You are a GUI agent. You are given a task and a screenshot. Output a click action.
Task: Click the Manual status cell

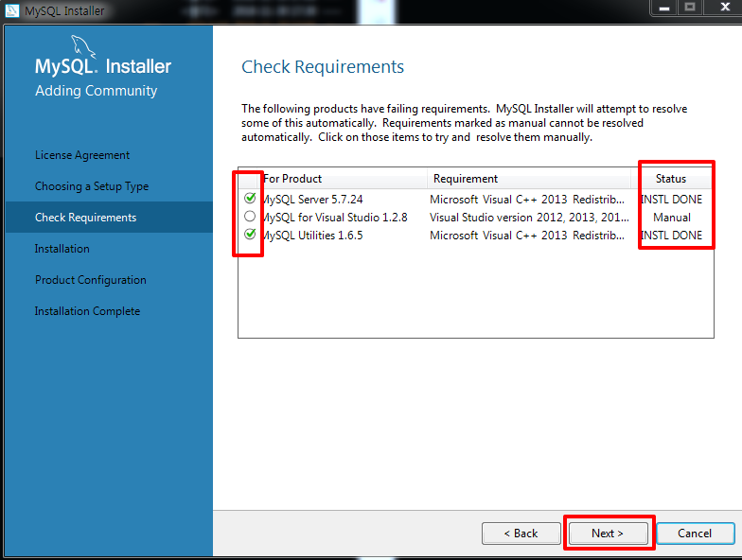pos(672,218)
